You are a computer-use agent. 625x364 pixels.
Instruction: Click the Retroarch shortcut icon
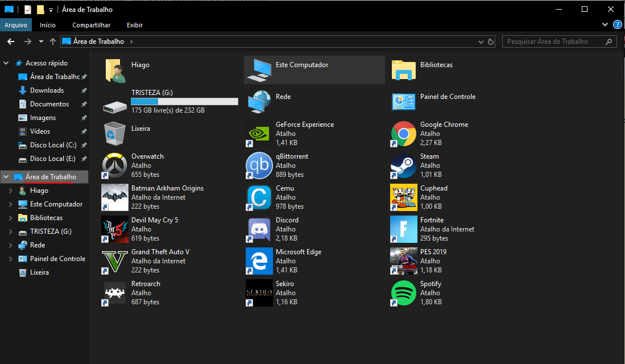pyautogui.click(x=115, y=293)
